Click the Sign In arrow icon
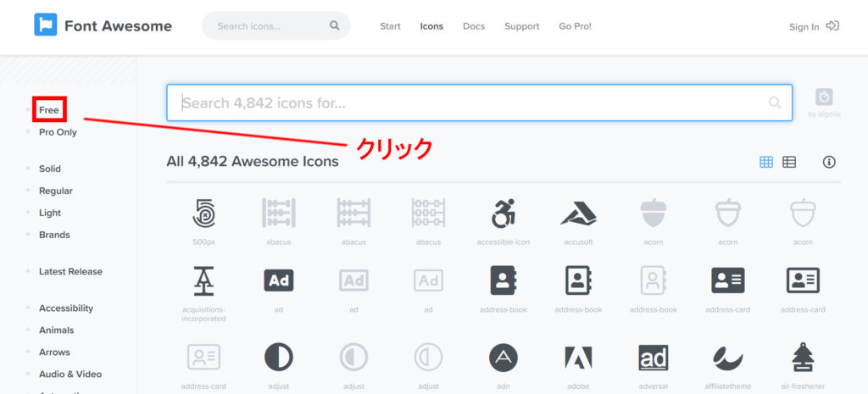 [x=832, y=25]
